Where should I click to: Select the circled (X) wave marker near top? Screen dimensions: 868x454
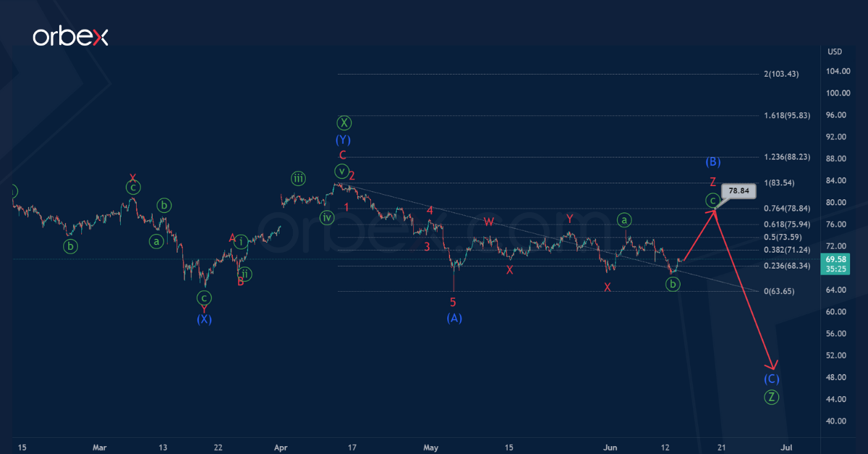pos(343,122)
